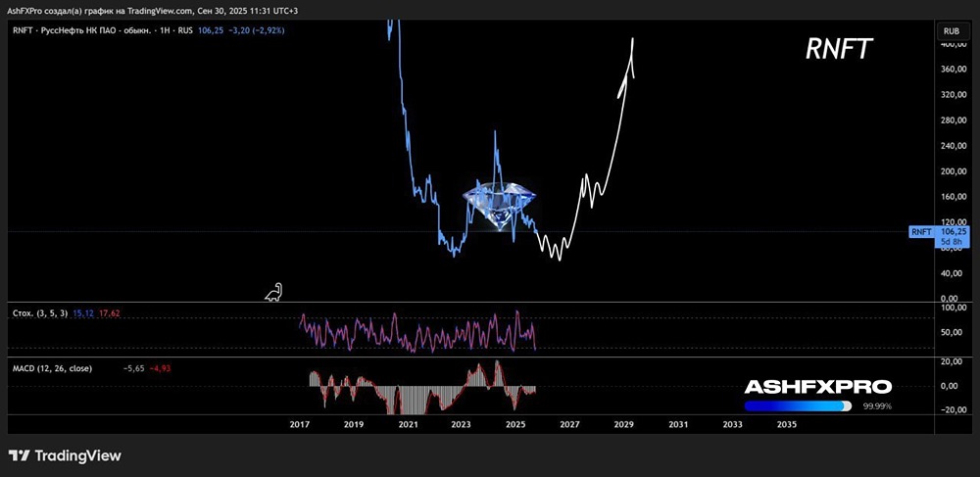Click the 2033 year on time axis
The image size is (980, 477).
(732, 424)
